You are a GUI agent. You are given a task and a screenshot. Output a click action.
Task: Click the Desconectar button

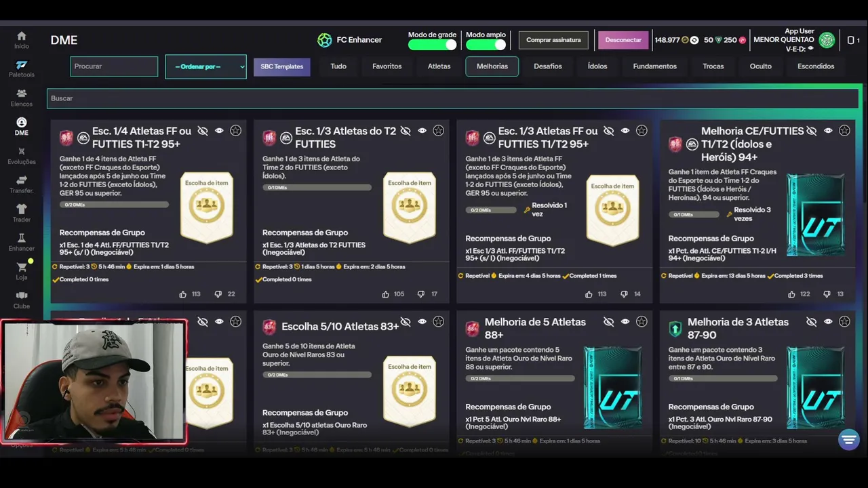click(x=623, y=40)
